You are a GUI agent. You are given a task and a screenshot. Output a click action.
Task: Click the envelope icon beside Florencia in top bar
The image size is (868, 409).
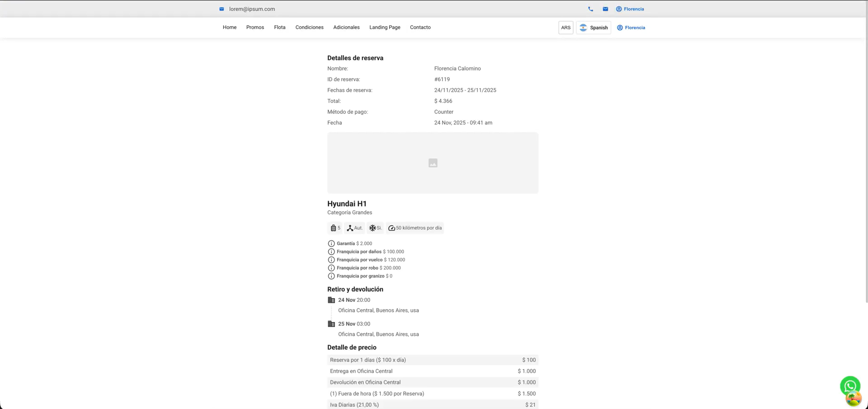coord(605,9)
